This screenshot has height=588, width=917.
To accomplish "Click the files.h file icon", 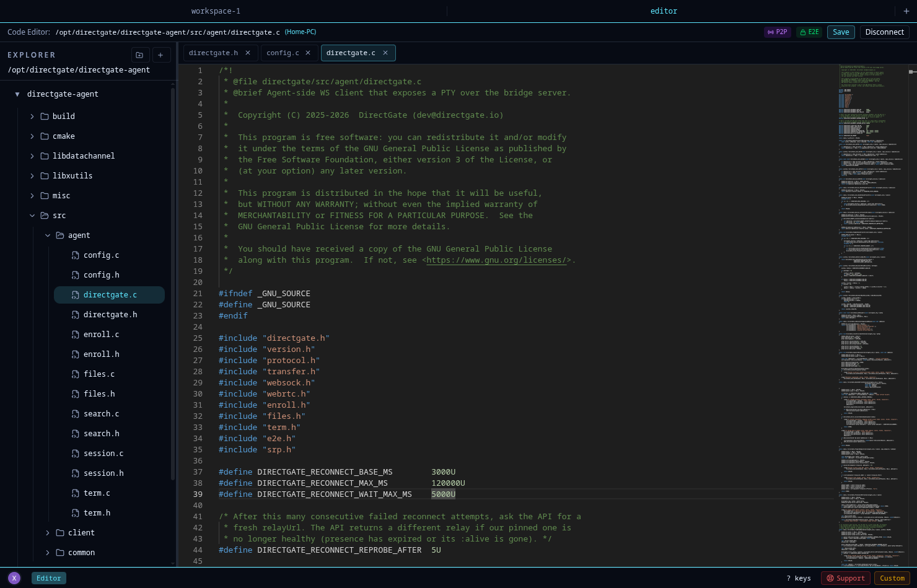I will click(76, 394).
